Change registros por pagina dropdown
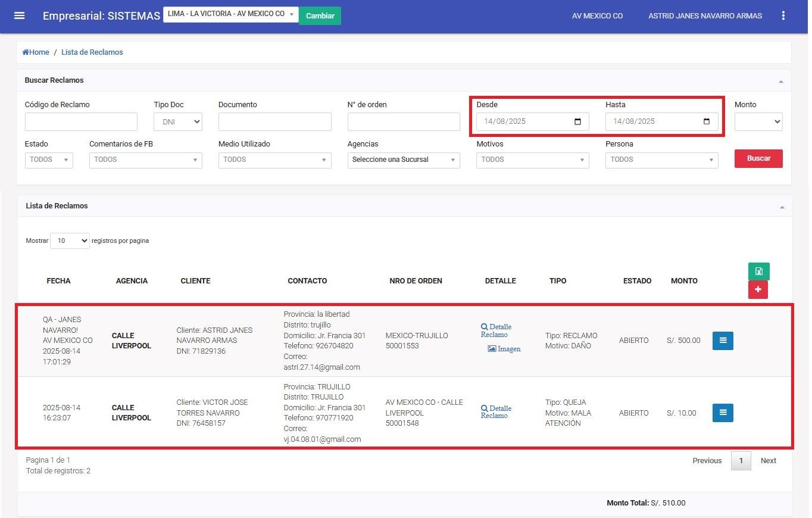This screenshot has width=812, height=518. (x=70, y=241)
